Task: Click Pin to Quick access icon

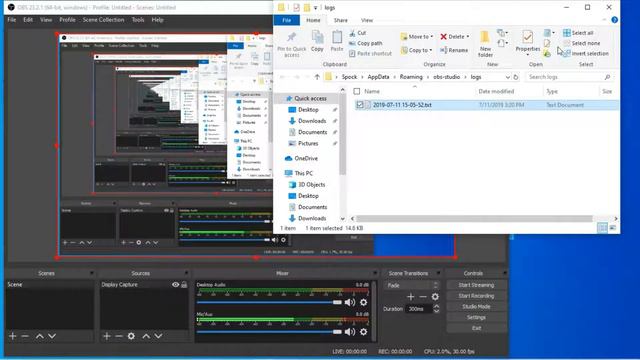Action: (291, 37)
